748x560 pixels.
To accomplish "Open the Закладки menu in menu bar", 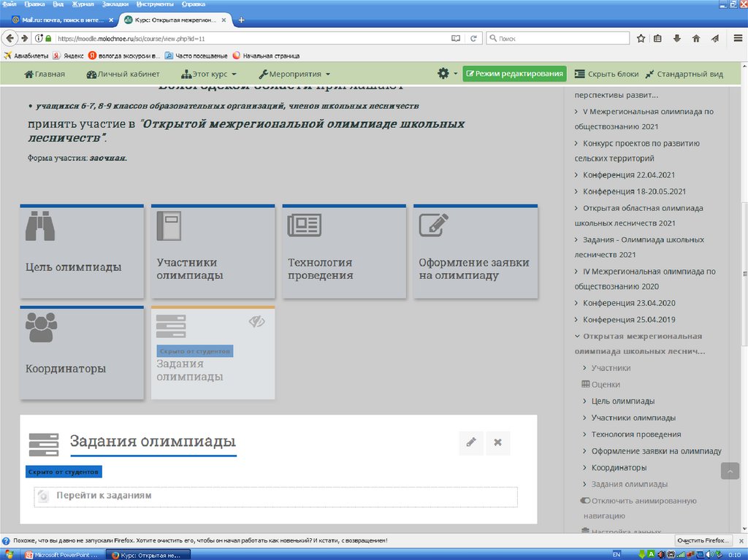I will point(115,4).
